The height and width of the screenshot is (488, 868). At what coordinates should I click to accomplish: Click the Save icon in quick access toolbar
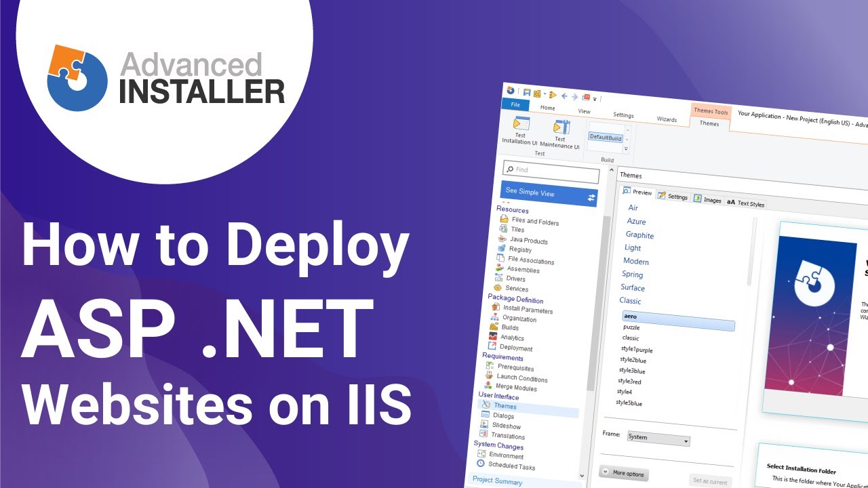tap(527, 92)
